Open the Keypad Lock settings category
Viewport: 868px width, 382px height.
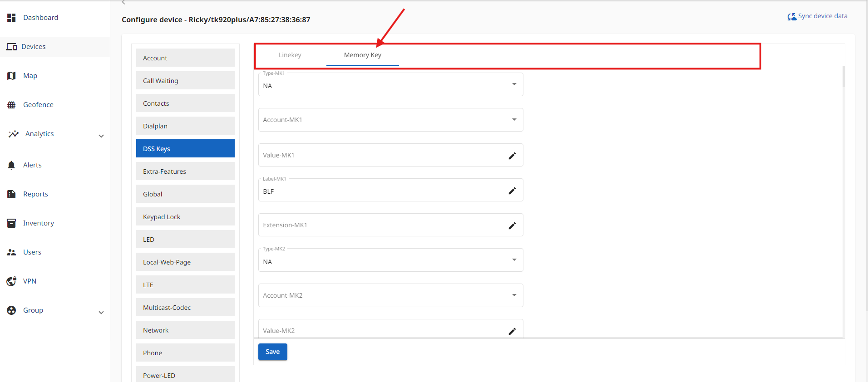click(185, 217)
